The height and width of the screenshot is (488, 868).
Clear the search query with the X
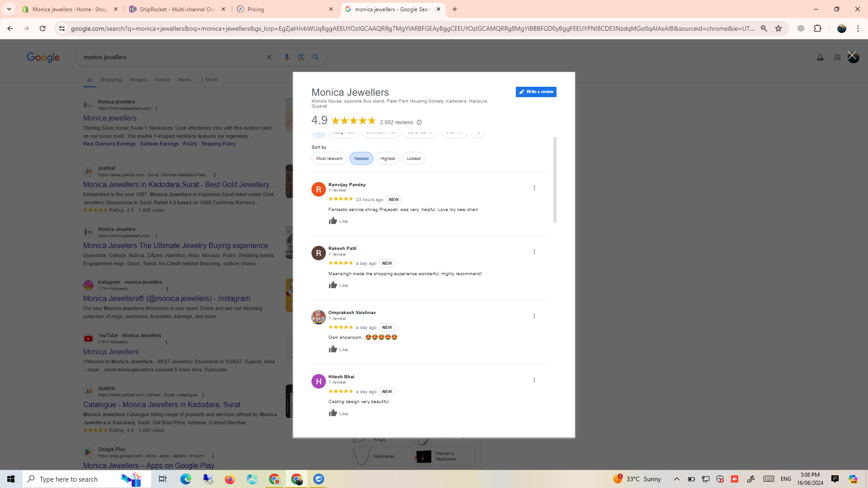pyautogui.click(x=269, y=57)
